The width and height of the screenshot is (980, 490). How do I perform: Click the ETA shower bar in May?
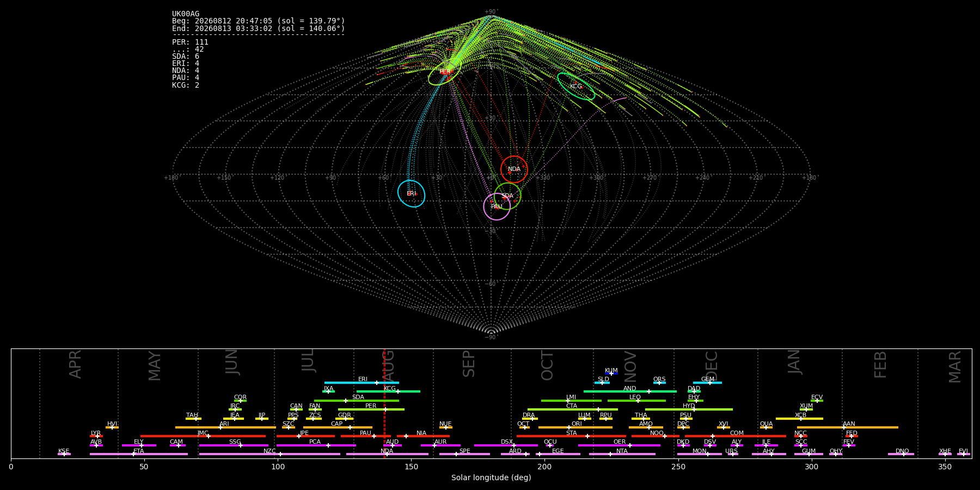(x=139, y=454)
